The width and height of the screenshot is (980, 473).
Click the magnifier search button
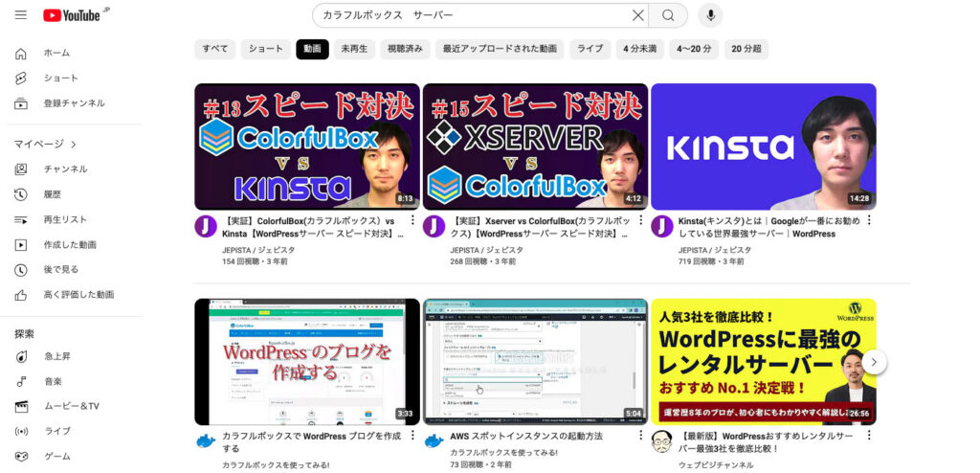pos(668,15)
